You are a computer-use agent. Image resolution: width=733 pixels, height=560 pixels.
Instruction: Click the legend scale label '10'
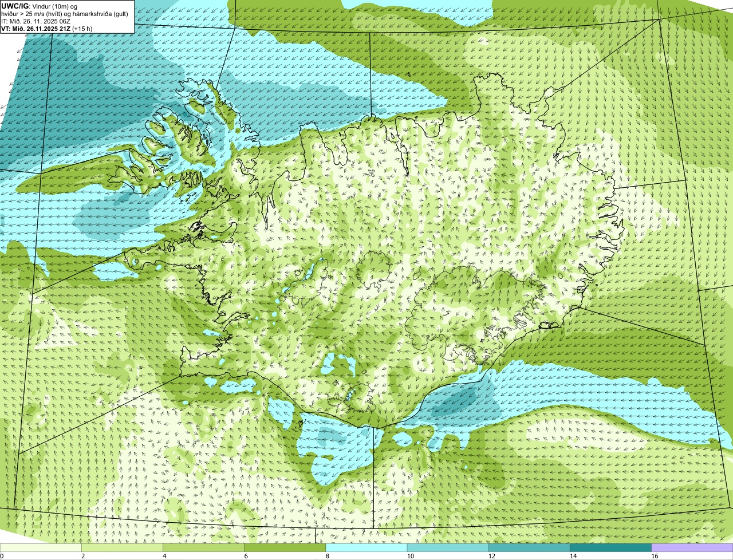coord(410,556)
